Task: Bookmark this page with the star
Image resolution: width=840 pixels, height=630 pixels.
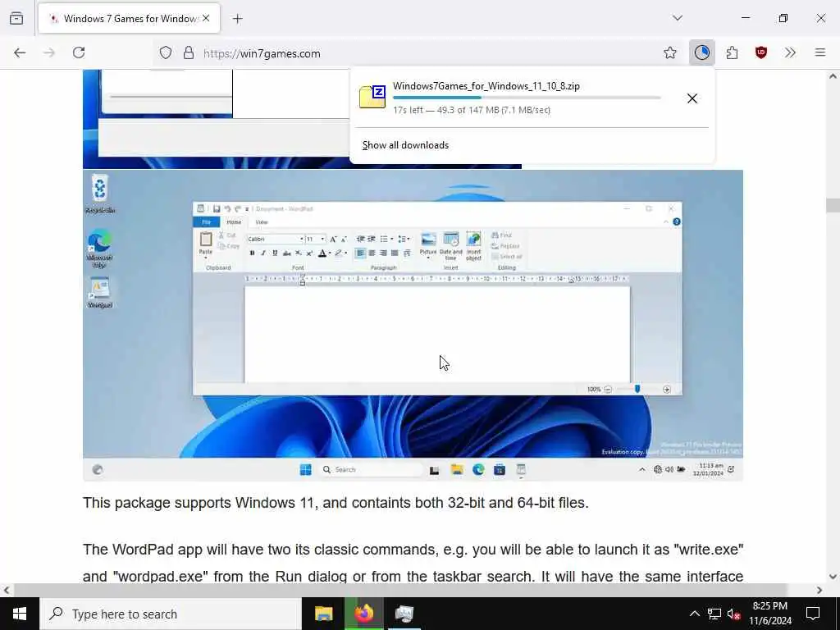Action: [x=669, y=52]
